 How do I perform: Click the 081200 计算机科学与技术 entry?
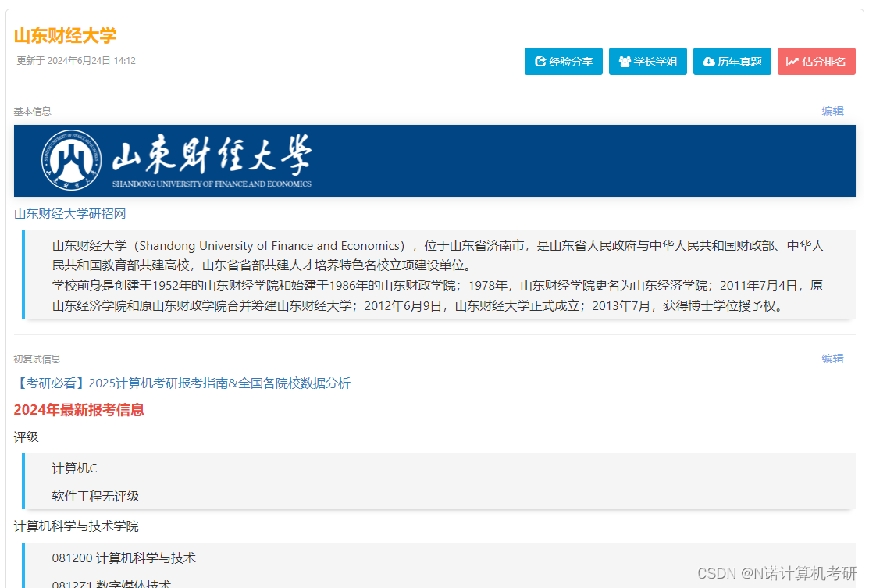(x=123, y=558)
